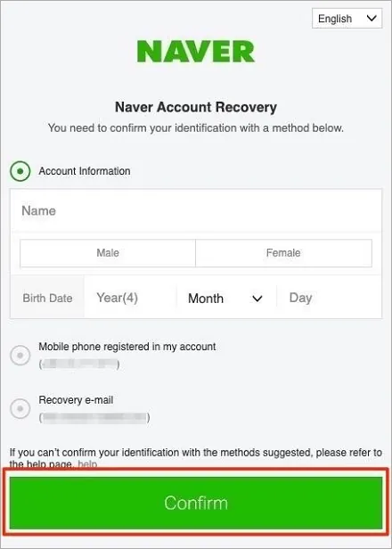
Task: Click the green Confirm button
Action: [x=196, y=503]
